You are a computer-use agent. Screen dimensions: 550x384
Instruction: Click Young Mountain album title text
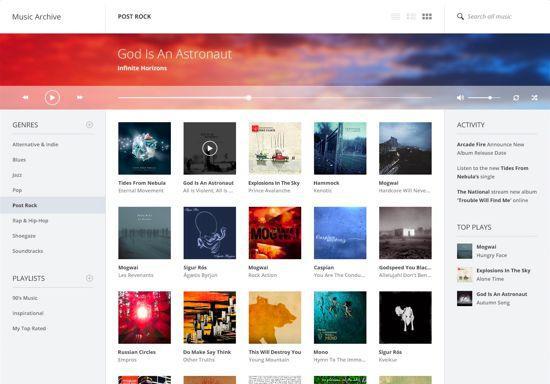pyautogui.click(x=269, y=360)
